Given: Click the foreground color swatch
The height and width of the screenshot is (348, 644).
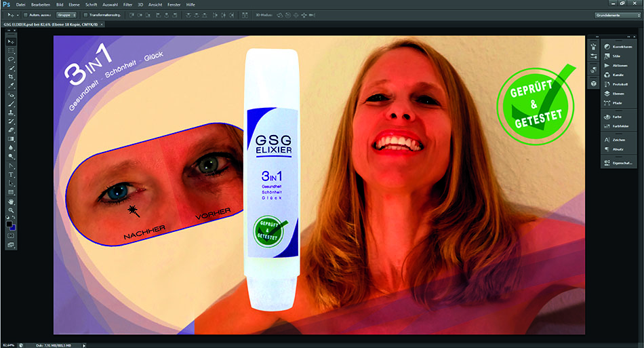Looking at the screenshot, I should point(9,224).
